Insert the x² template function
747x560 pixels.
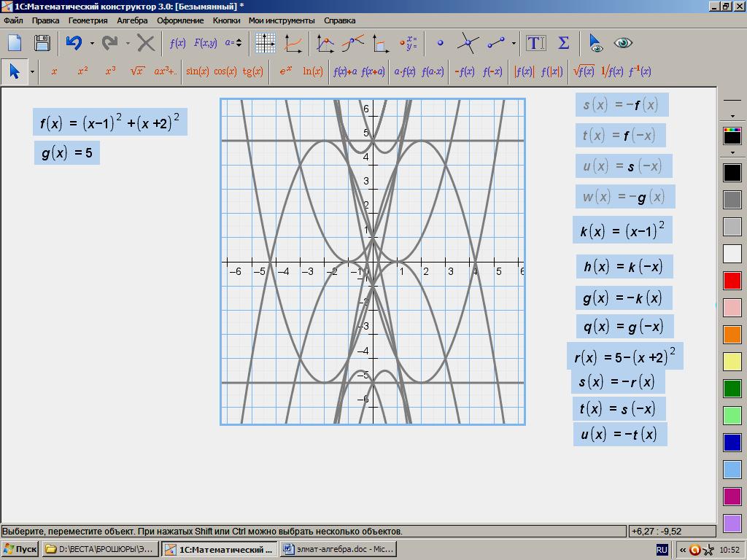tap(83, 71)
